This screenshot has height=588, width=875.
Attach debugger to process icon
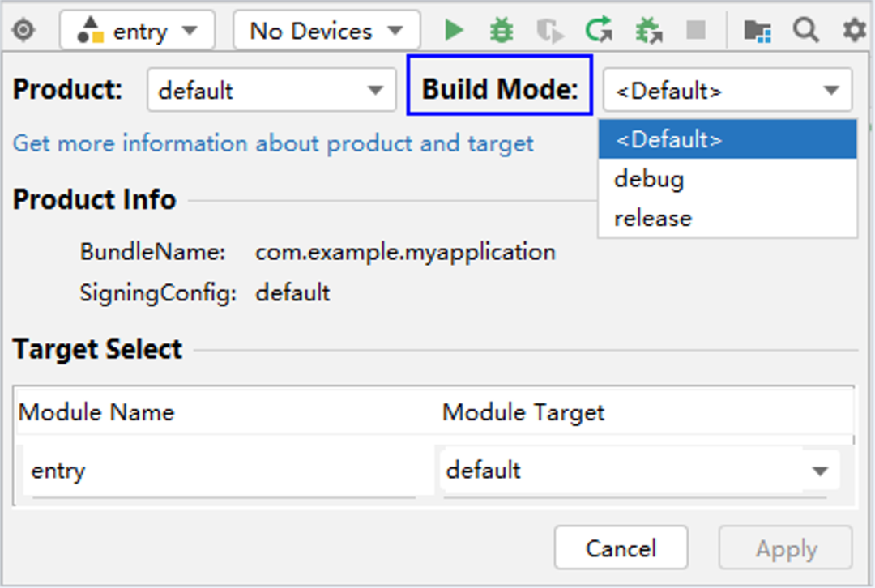[x=648, y=31]
